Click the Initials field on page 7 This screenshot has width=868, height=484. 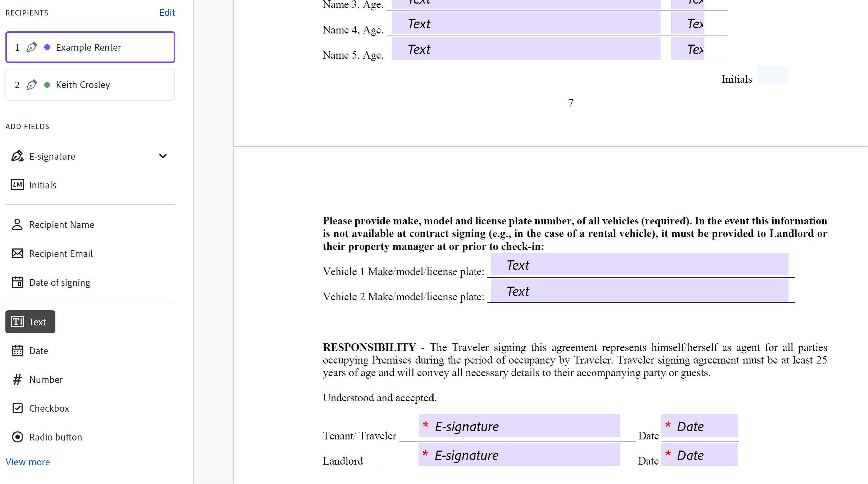point(772,75)
